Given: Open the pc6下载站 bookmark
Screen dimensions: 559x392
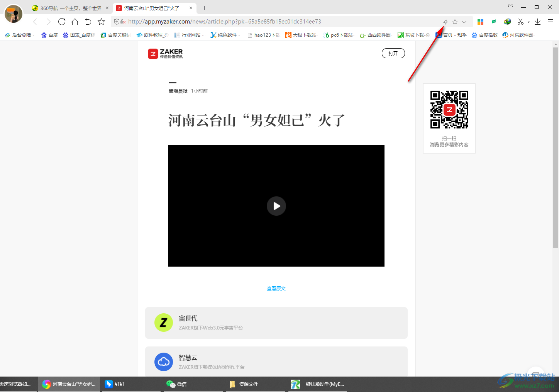Looking at the screenshot, I should point(338,35).
